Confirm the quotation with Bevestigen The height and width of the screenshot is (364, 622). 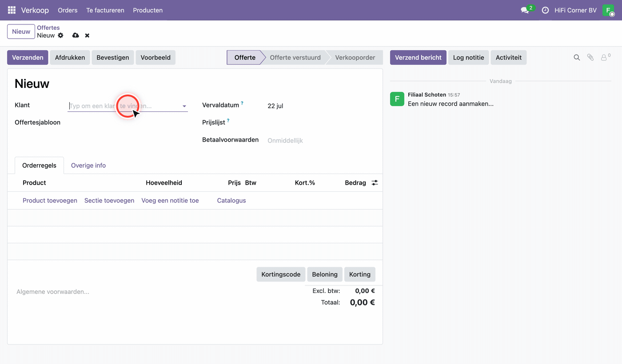[113, 57]
